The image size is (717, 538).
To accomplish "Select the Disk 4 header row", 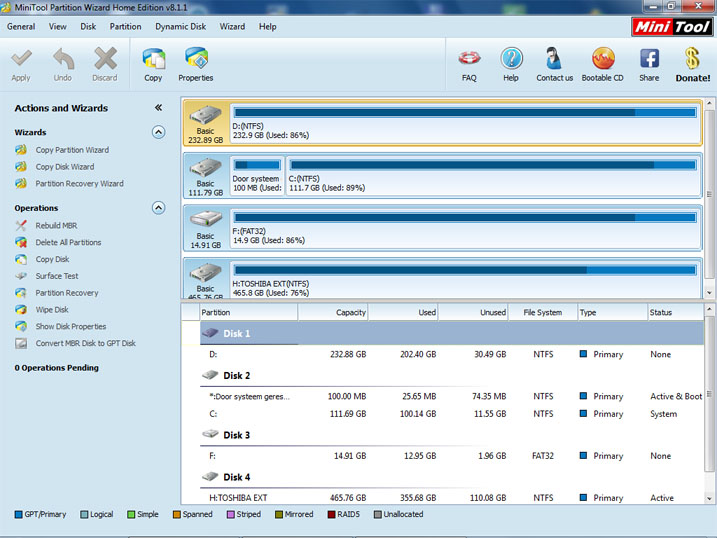I will click(x=451, y=477).
